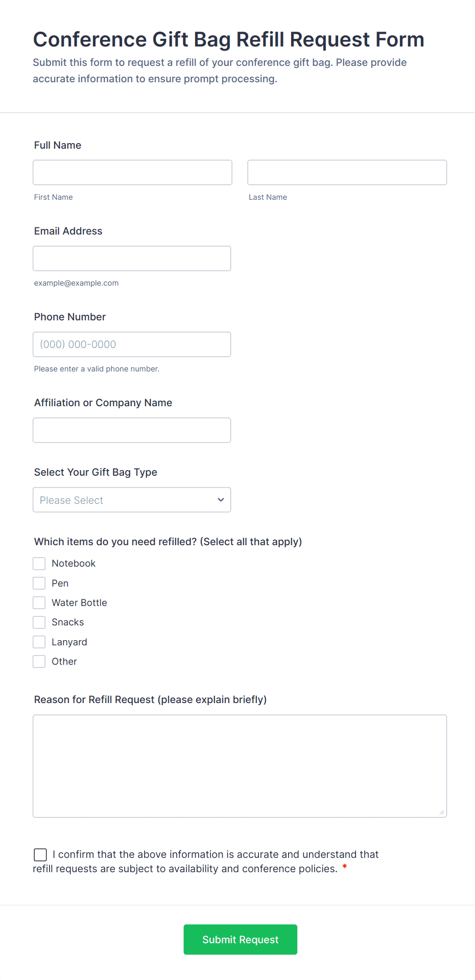This screenshot has height=980, width=475.
Task: Click the dropdown chevron arrow icon
Action: [x=221, y=500]
